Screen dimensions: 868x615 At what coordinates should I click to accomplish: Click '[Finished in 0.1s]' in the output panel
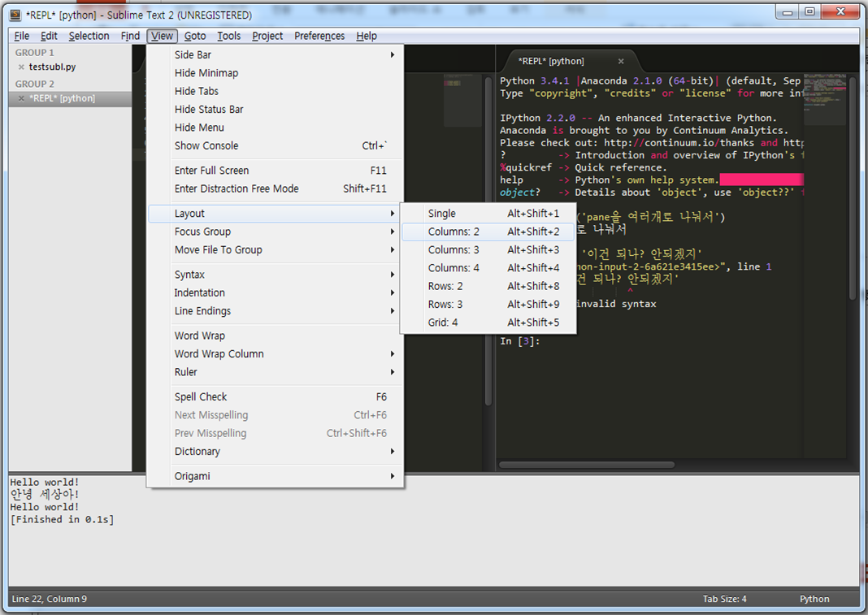tap(62, 520)
